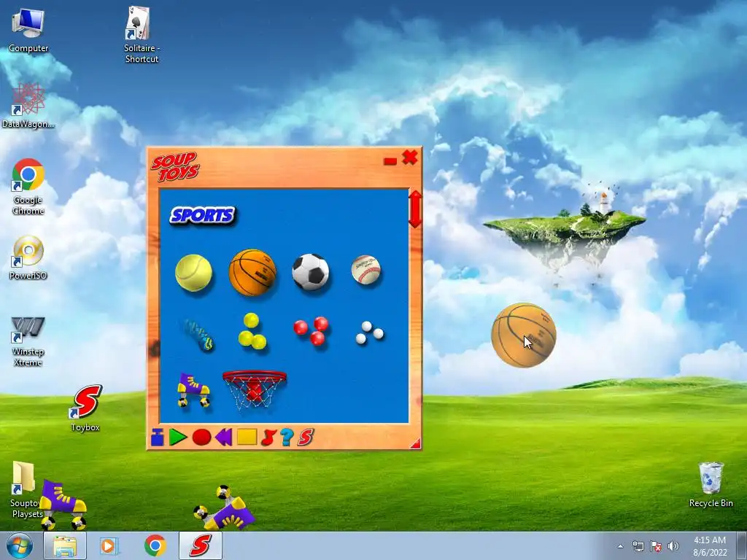The image size is (747, 560).
Task: Pick the three red balls toy
Action: (311, 330)
